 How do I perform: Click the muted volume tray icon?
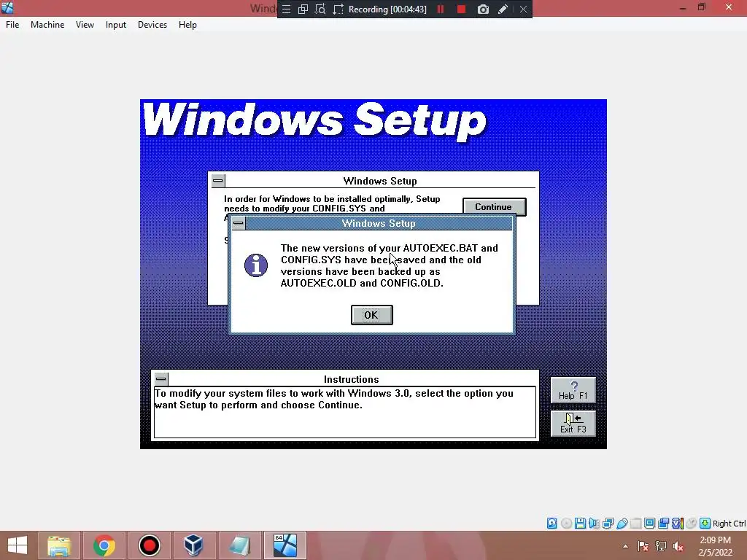coord(678,546)
